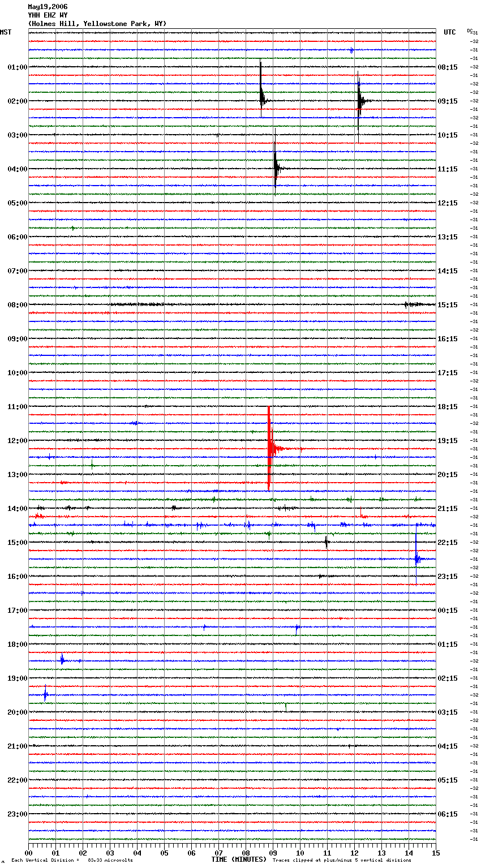Image resolution: width=481 pixels, height=868 pixels.
Task: Click minute 05 on the time axis
Action: [164, 853]
